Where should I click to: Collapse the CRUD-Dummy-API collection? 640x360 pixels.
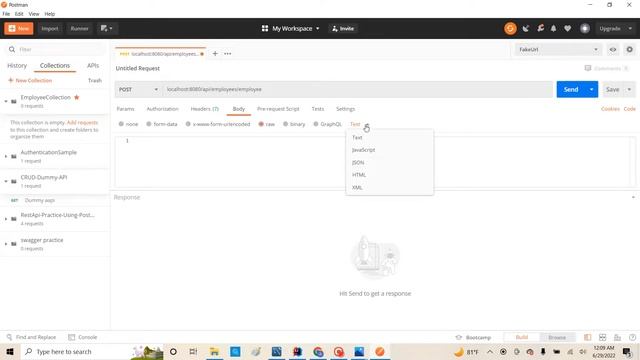click(x=6, y=181)
